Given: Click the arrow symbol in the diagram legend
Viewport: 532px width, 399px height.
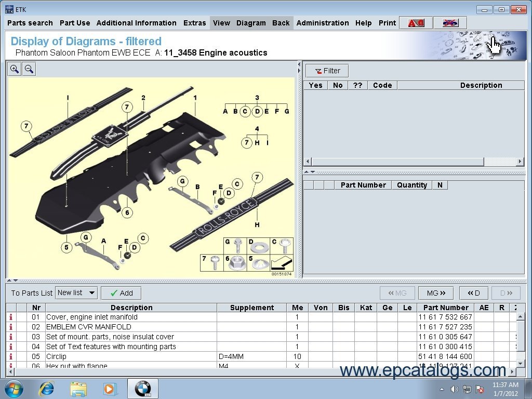Looking at the screenshot, I should (x=281, y=262).
